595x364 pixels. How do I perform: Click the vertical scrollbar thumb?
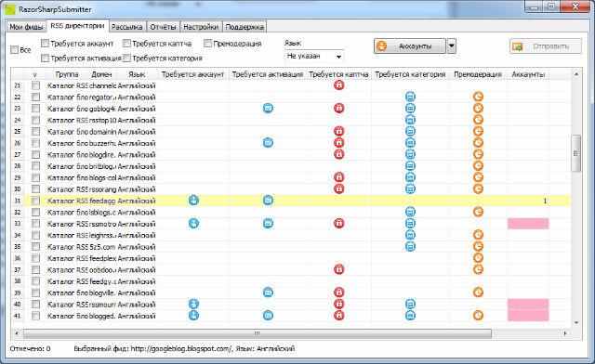click(x=575, y=153)
